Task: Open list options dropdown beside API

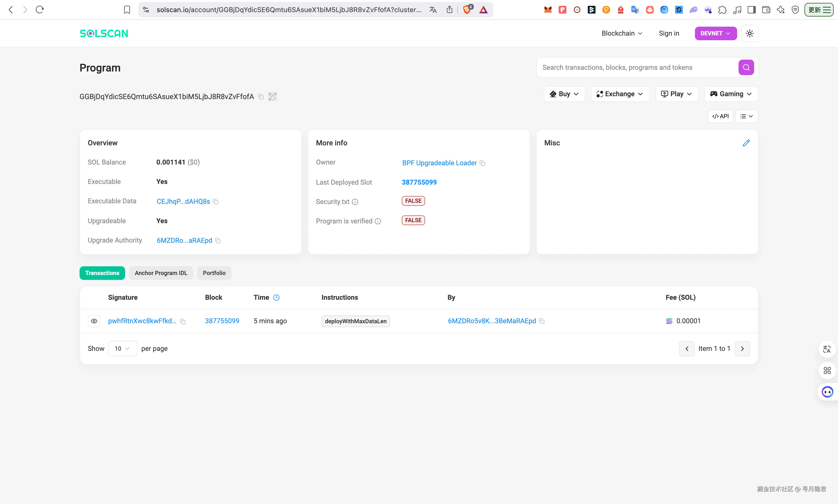Action: [747, 116]
